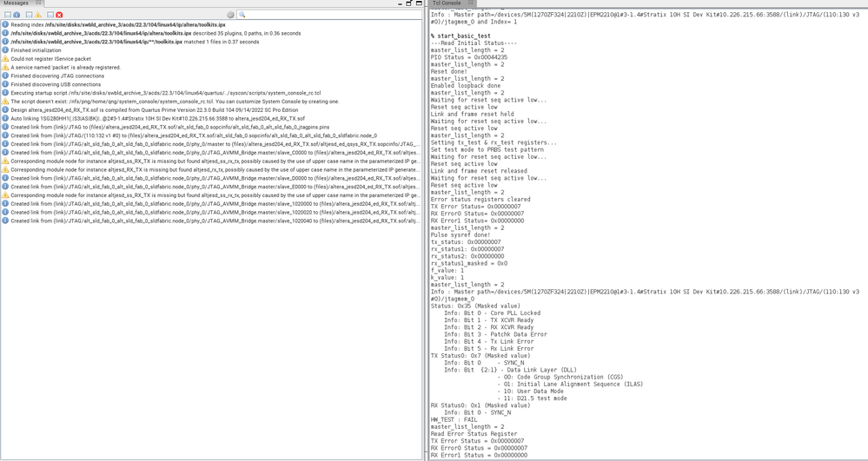The image size is (868, 461).
Task: Click warning icon of 'The script doesn't exist' row
Action: click(x=5, y=102)
